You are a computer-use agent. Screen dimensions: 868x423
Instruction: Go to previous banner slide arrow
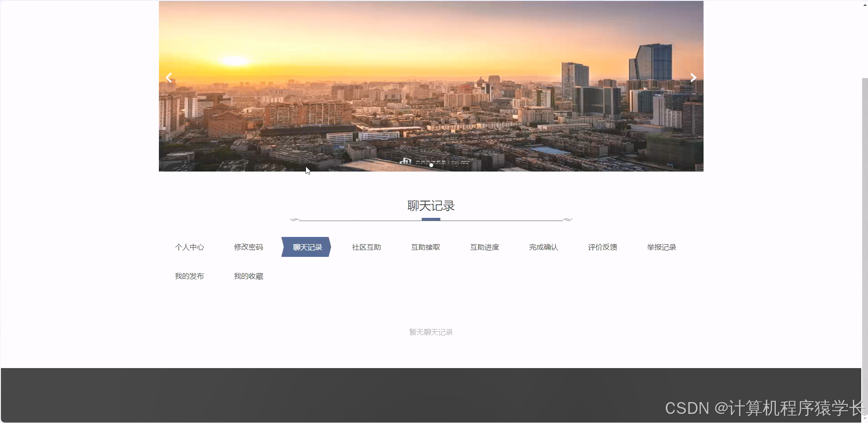tap(169, 78)
